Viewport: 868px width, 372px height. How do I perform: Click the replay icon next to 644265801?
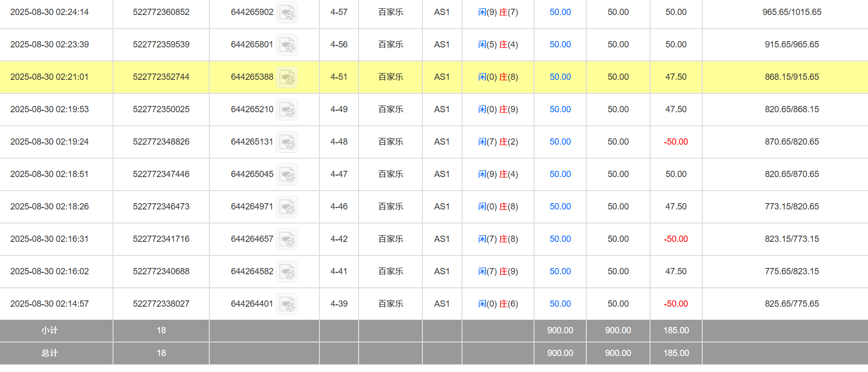(x=287, y=45)
